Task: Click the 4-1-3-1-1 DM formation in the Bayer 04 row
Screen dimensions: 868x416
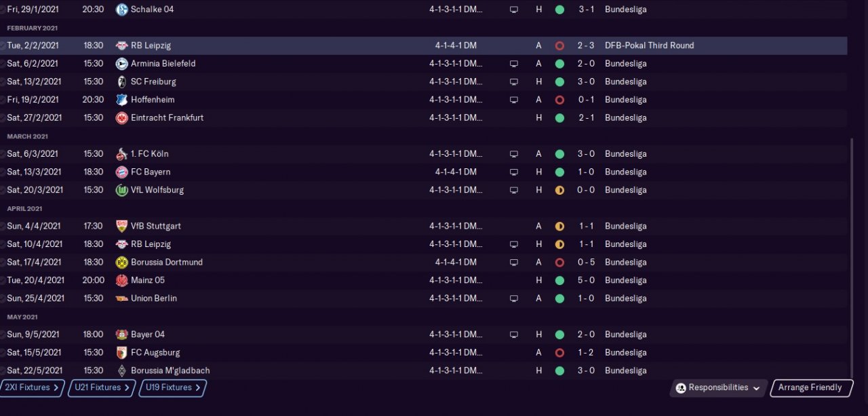Action: click(x=456, y=335)
